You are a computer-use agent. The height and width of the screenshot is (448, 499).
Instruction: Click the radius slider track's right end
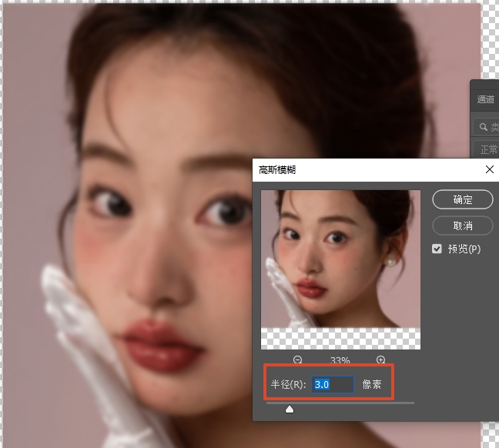412,402
